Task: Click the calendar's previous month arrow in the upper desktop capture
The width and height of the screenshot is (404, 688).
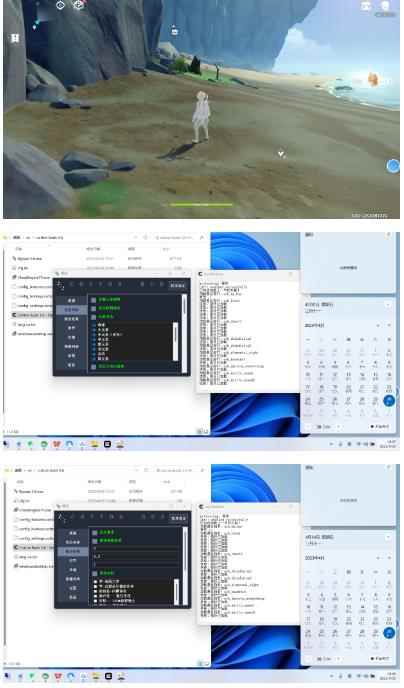Action: pyautogui.click(x=378, y=326)
